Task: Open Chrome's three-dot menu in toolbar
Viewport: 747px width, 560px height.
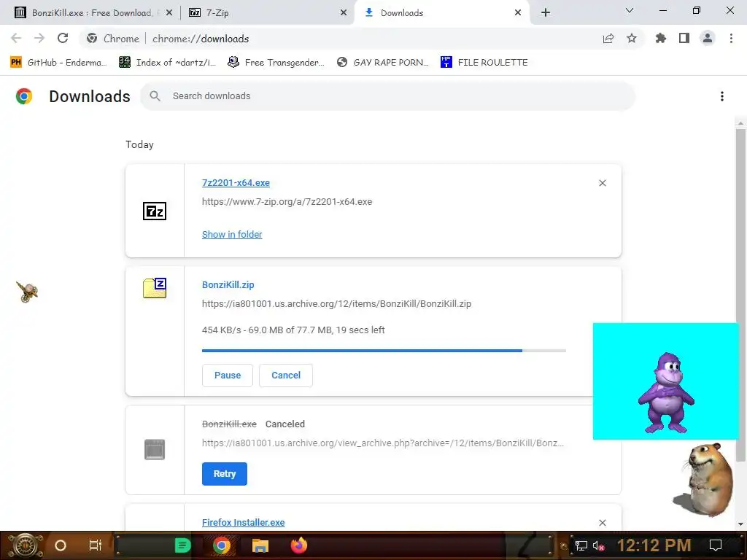Action: (731, 39)
